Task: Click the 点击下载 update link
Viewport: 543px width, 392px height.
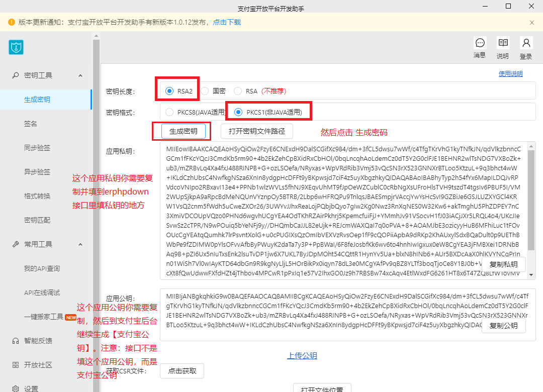Action: pyautogui.click(x=227, y=22)
